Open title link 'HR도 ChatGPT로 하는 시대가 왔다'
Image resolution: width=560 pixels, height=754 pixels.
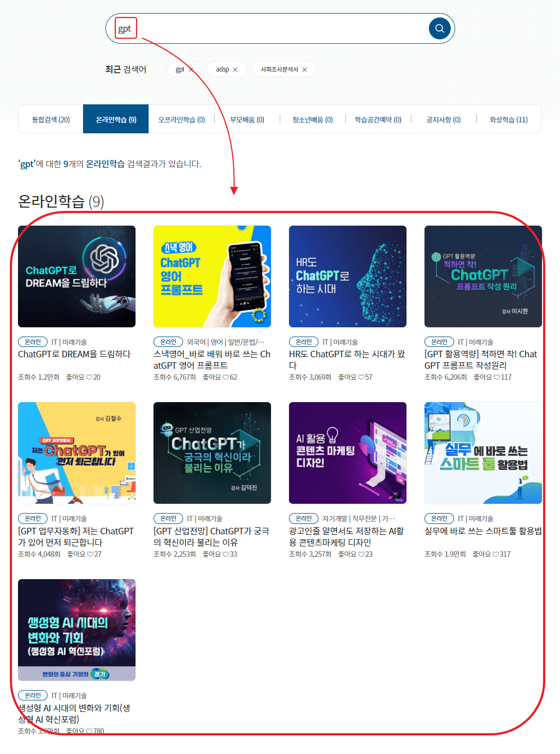coord(347,360)
